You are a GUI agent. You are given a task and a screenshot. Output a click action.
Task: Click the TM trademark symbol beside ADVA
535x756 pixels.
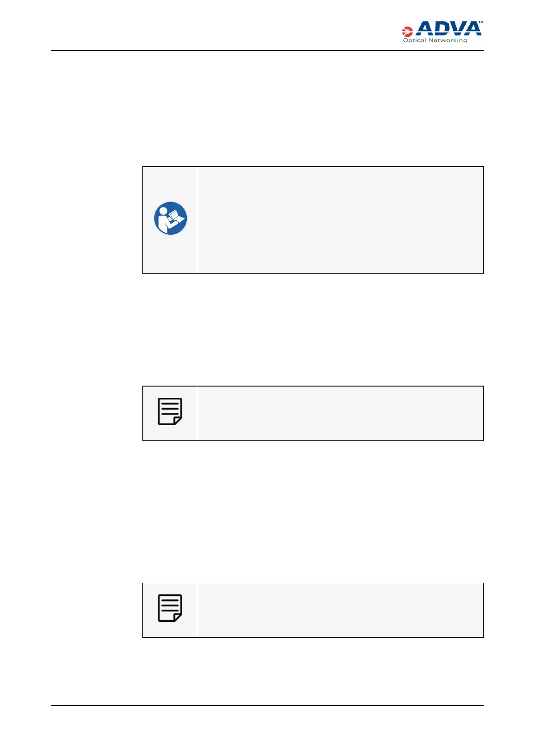click(480, 22)
